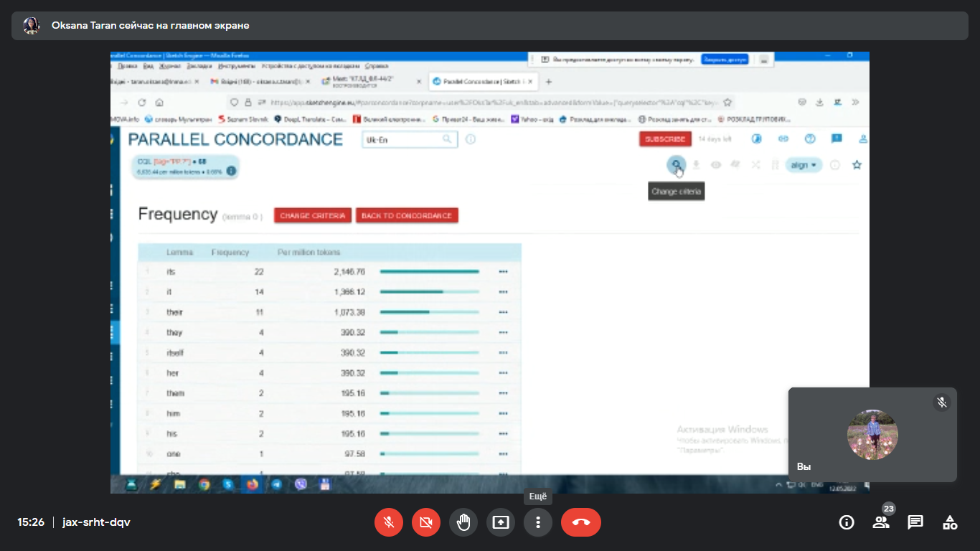This screenshot has height=551, width=980.
Task: Leave the call with red hang-up button
Action: (x=581, y=522)
